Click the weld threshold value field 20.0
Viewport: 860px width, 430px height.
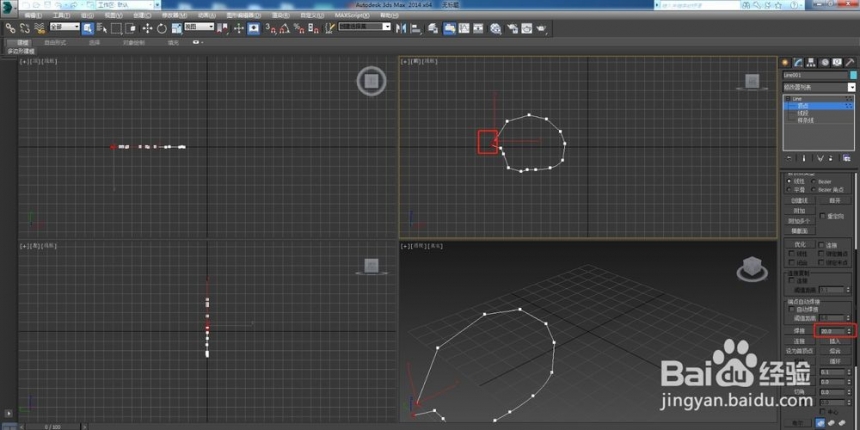pyautogui.click(x=833, y=331)
